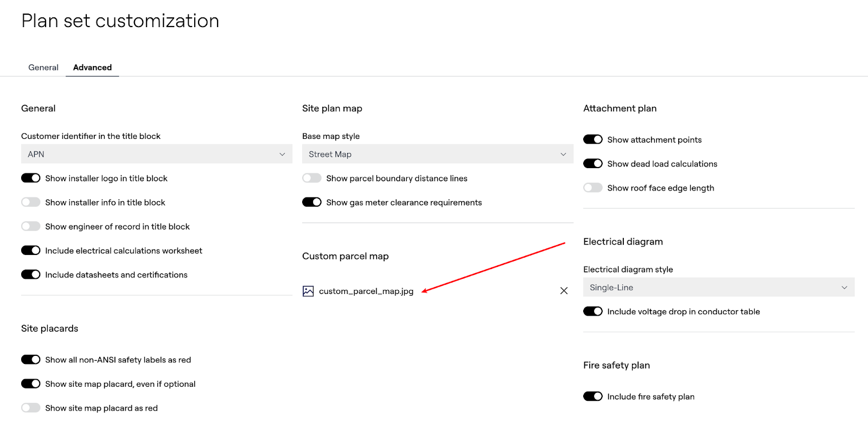Turn off Show attachment points
Screen dimensions: 868x422
[x=593, y=139]
